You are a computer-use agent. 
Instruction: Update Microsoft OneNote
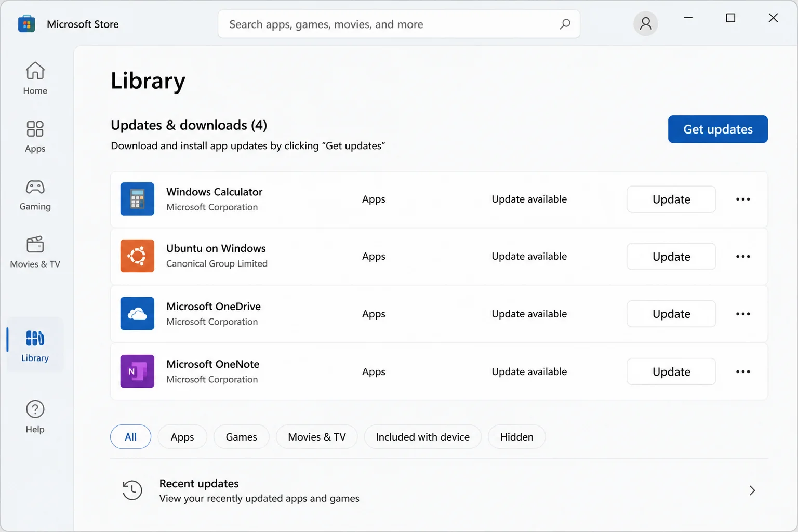[x=671, y=371]
